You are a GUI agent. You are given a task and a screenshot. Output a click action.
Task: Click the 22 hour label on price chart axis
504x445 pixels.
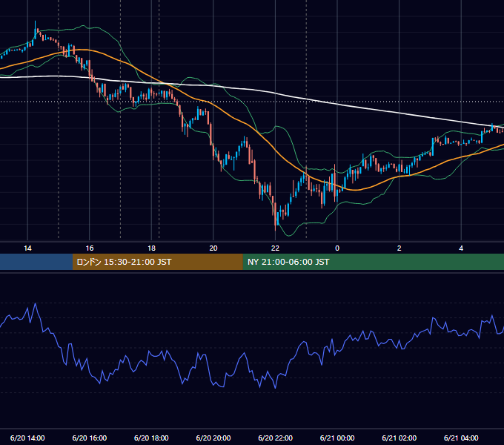pyautogui.click(x=275, y=248)
